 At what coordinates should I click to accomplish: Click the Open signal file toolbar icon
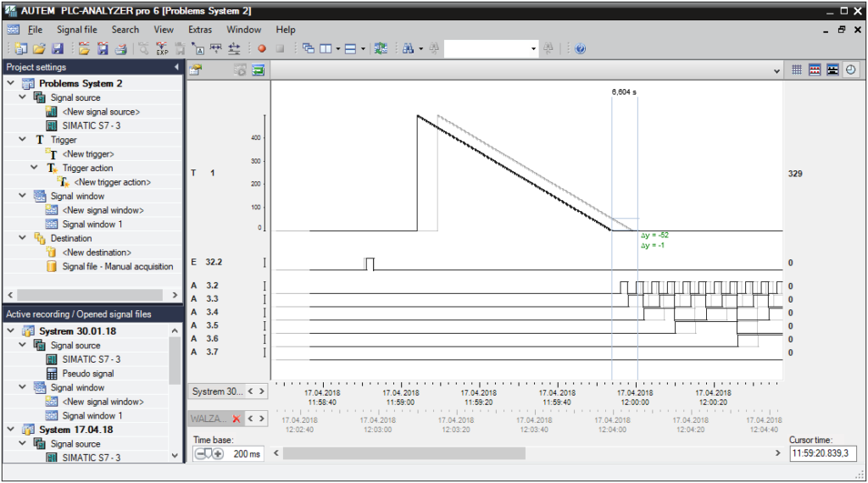point(84,48)
